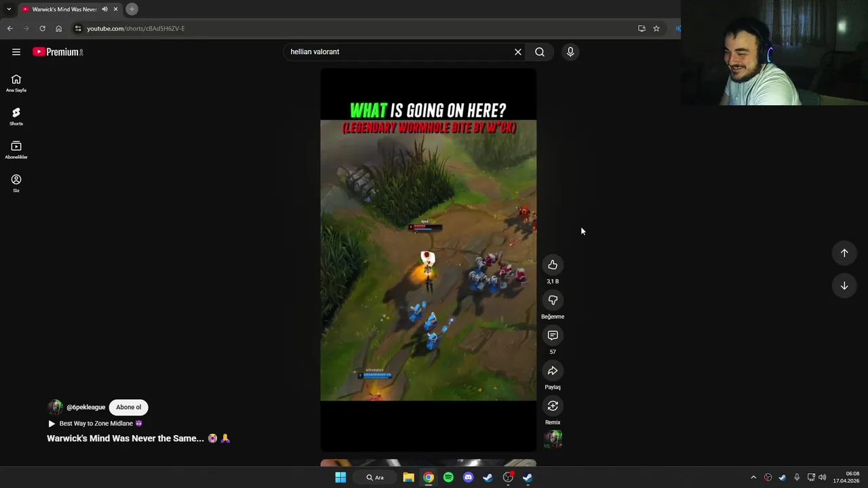
Task: Clear the search box with the X
Action: click(x=518, y=52)
